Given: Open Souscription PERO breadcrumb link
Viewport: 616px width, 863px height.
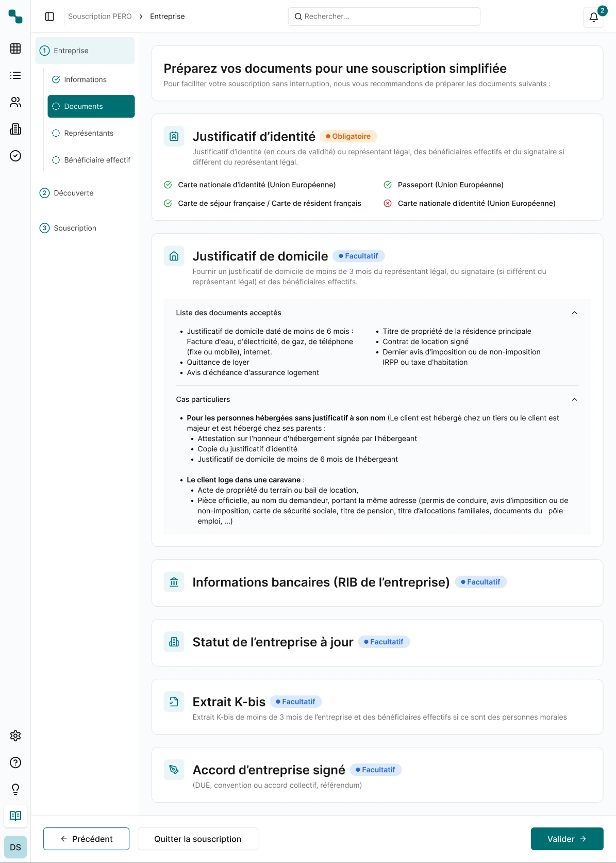Looking at the screenshot, I should pos(100,17).
